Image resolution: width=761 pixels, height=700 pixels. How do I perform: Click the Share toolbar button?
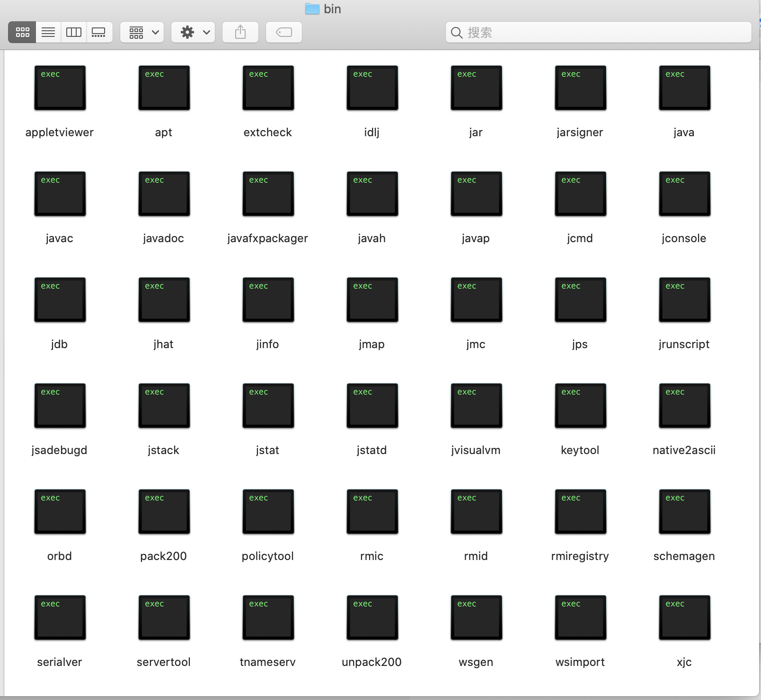(x=240, y=32)
